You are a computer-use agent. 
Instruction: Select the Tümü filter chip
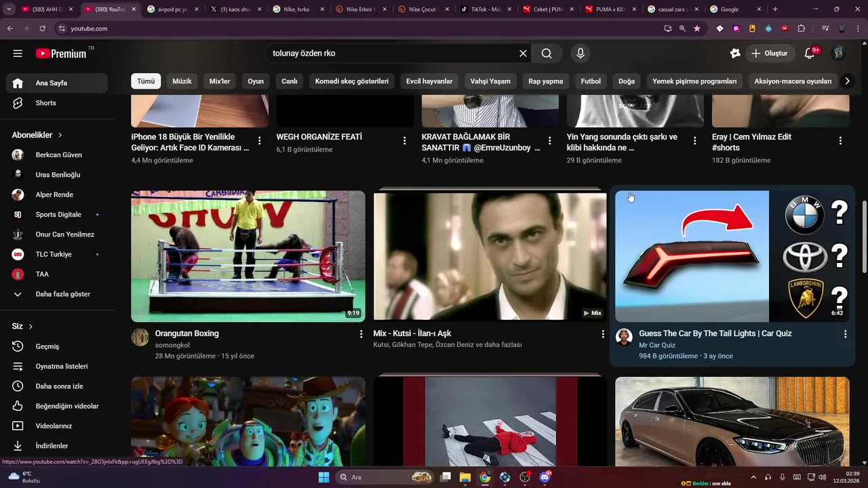tap(146, 81)
